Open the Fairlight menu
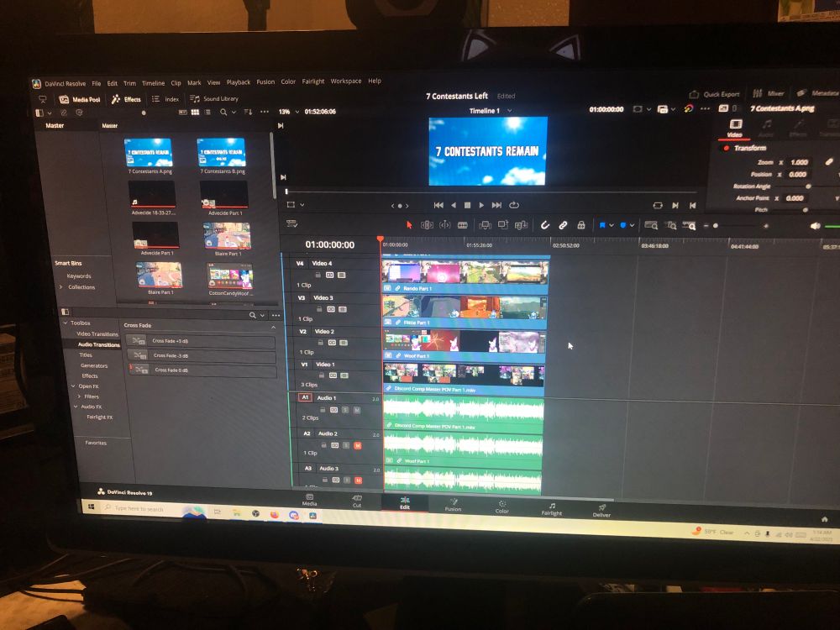840x630 pixels. pos(312,81)
